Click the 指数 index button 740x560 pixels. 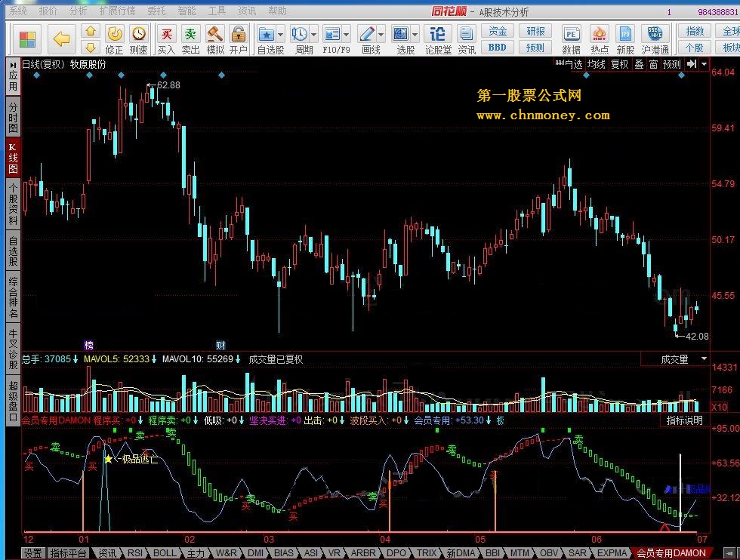click(694, 31)
